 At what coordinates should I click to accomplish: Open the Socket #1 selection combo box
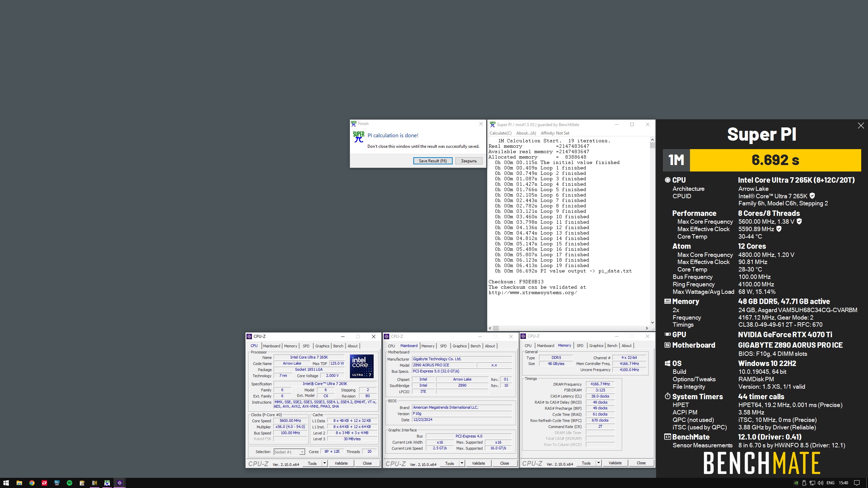click(x=289, y=452)
